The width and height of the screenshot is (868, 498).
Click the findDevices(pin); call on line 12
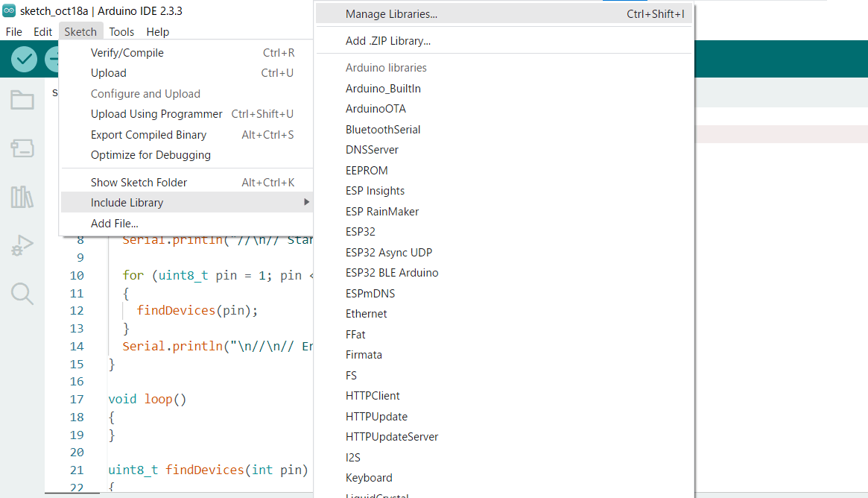pos(197,310)
